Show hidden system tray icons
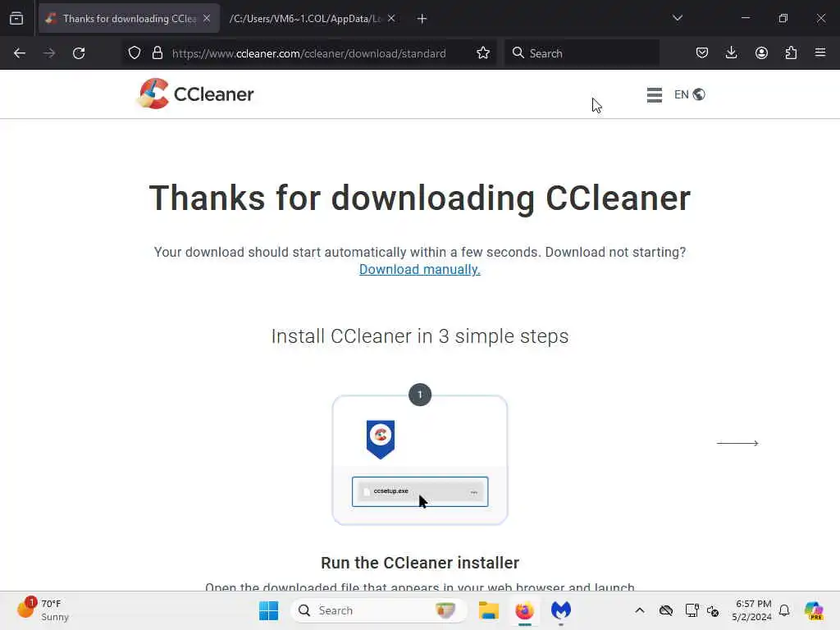Image resolution: width=840 pixels, height=630 pixels. [x=640, y=610]
